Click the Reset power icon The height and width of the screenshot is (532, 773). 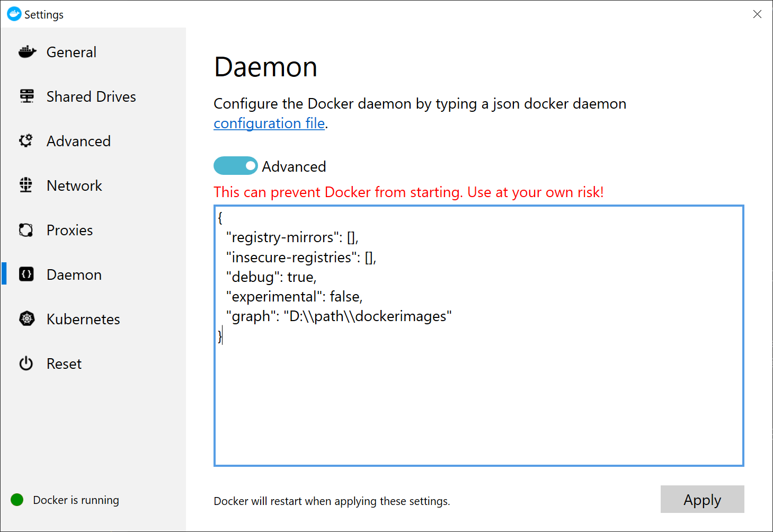27,363
